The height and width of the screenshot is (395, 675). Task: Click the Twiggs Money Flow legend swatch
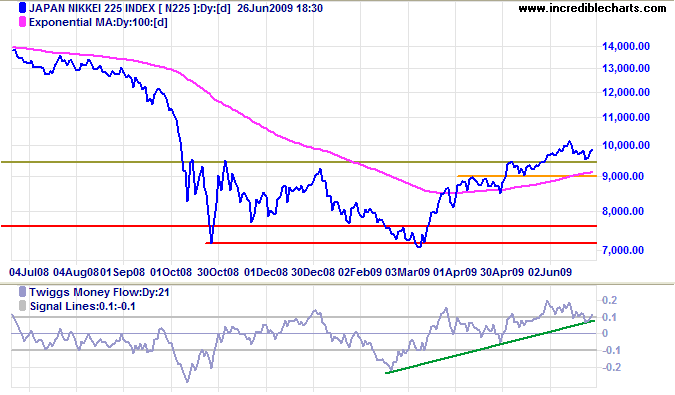click(x=22, y=292)
